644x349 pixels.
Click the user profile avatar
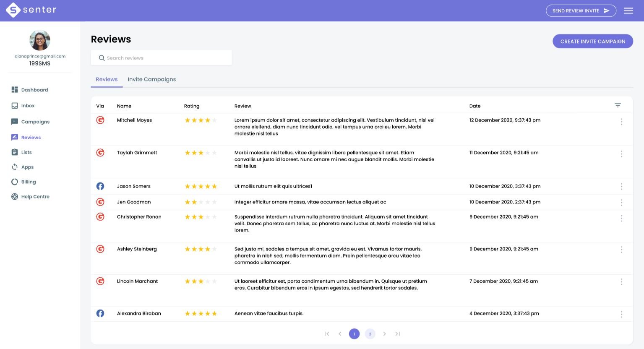pos(40,41)
